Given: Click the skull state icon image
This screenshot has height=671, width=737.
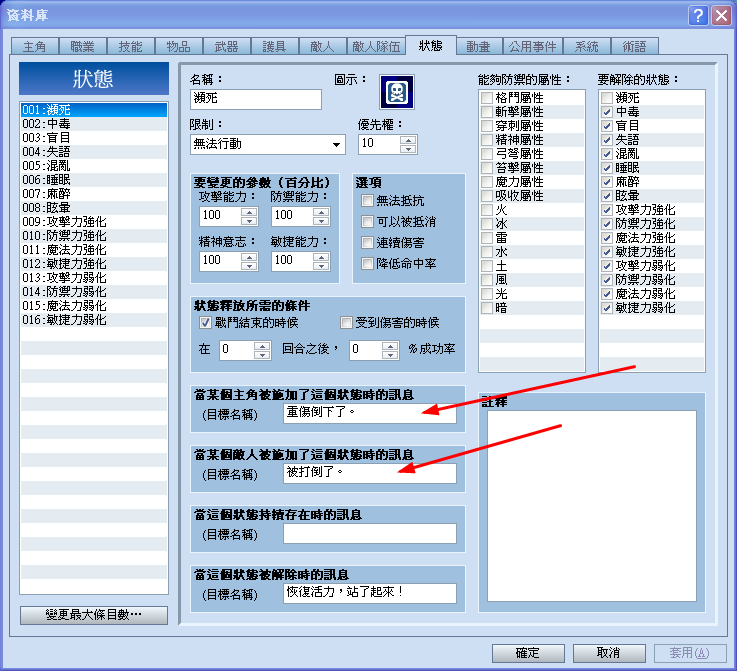Looking at the screenshot, I should click(397, 92).
